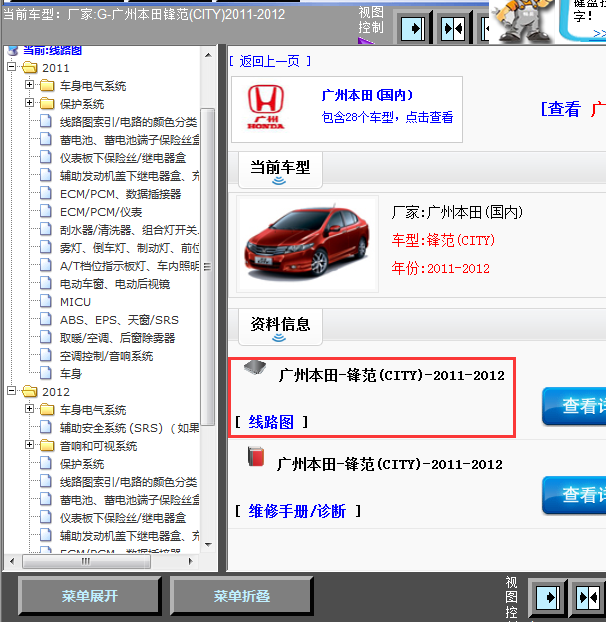Click the 2011 folder icon
The image size is (606, 622).
click(x=30, y=67)
